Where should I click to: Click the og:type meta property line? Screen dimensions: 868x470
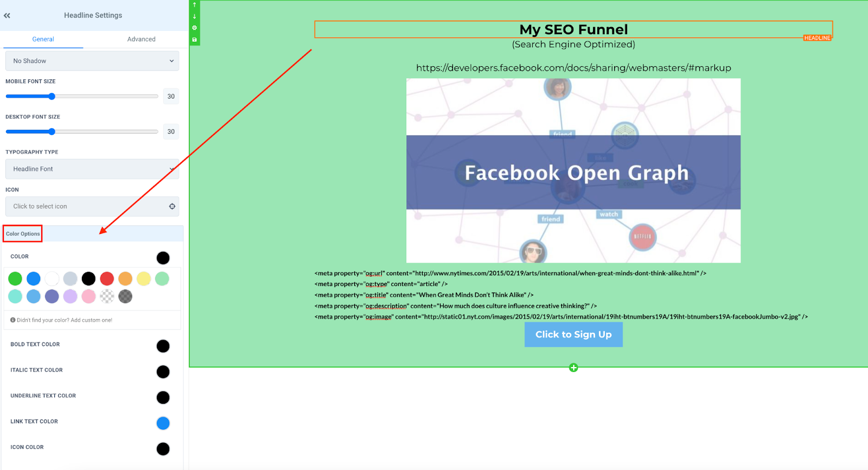381,284
